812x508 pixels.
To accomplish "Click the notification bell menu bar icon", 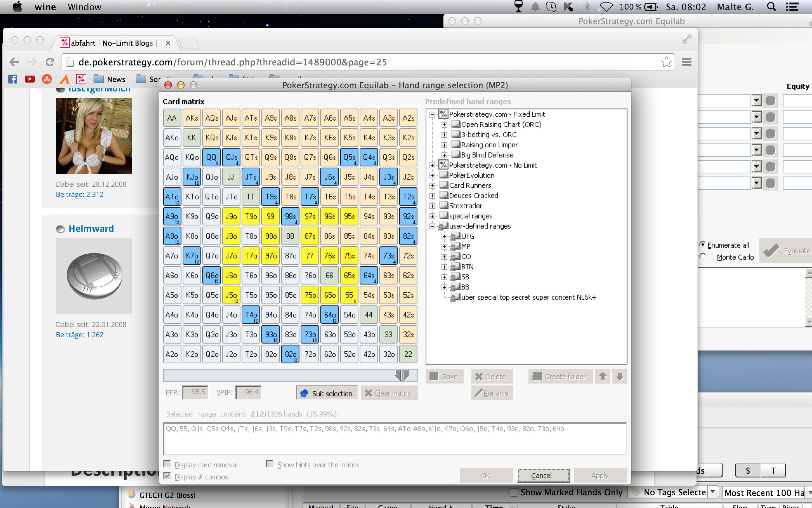I will [x=535, y=7].
